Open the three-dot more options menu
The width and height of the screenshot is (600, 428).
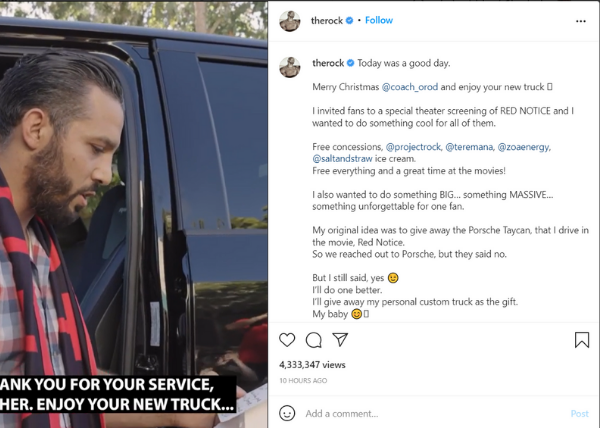click(x=580, y=21)
